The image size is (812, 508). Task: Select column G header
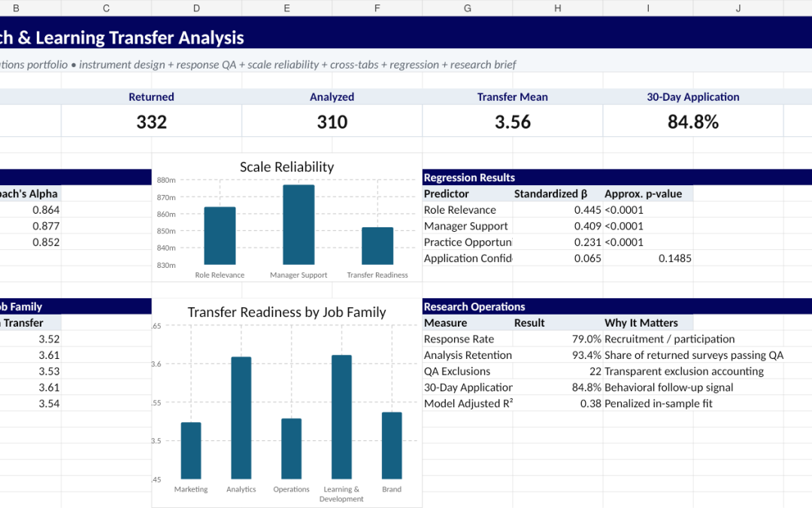(467, 8)
